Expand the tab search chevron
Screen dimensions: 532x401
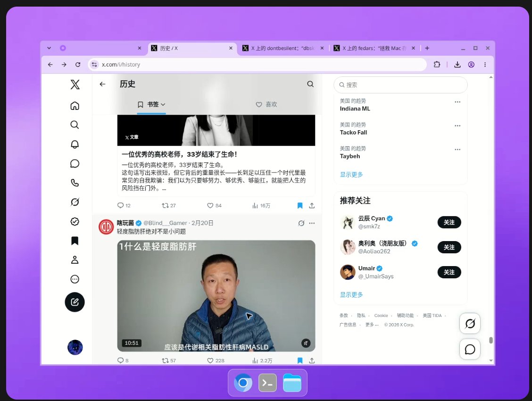49,48
